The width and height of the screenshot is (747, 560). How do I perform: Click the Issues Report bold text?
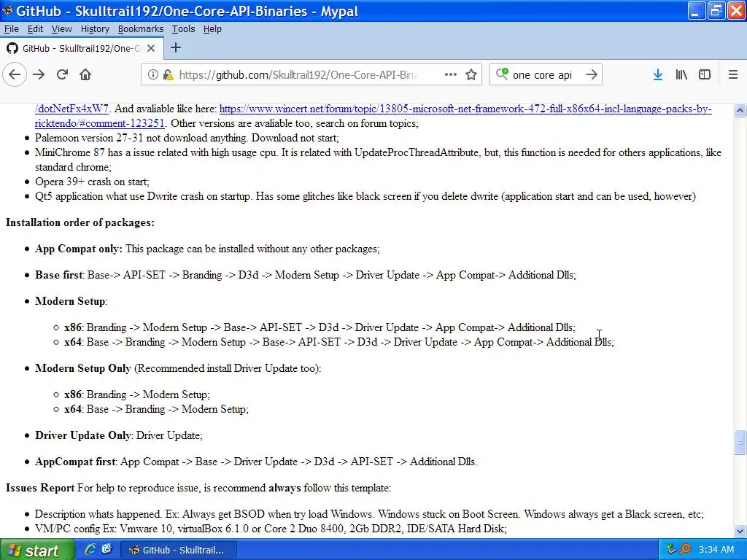click(x=40, y=488)
